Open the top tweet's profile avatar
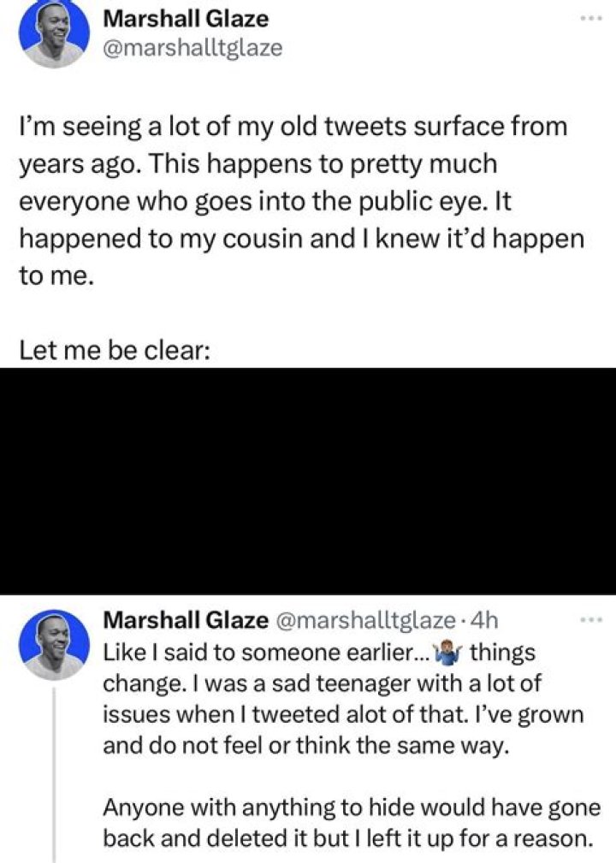Viewport: 616px width, 863px height. 54,34
